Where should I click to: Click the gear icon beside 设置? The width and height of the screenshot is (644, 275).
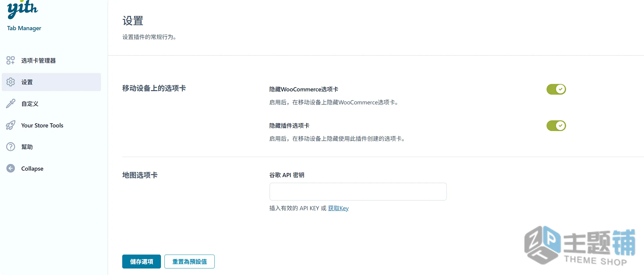pyautogui.click(x=11, y=82)
